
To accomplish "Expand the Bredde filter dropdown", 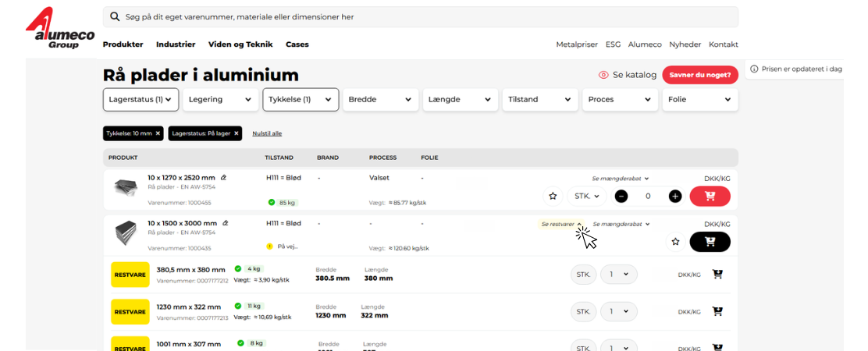I will point(380,100).
